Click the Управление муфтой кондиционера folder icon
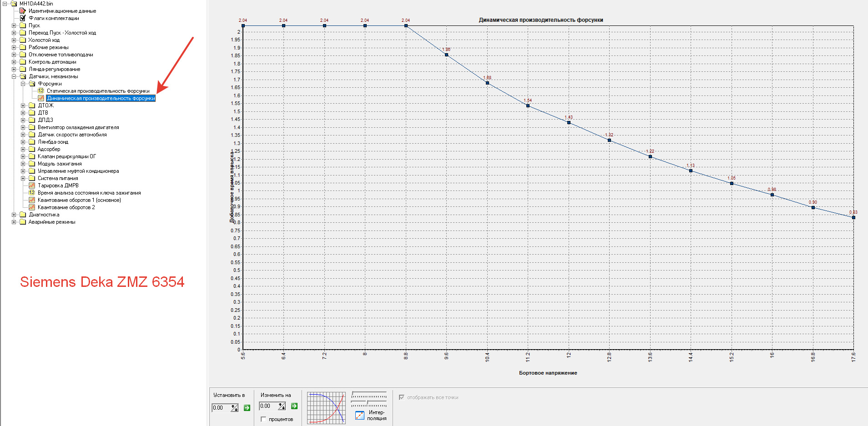 pos(32,171)
